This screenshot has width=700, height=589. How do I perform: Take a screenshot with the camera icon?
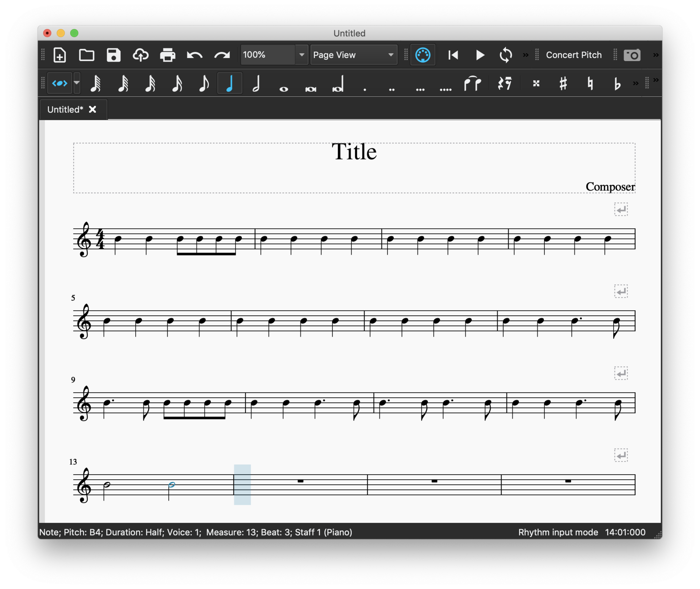point(632,55)
